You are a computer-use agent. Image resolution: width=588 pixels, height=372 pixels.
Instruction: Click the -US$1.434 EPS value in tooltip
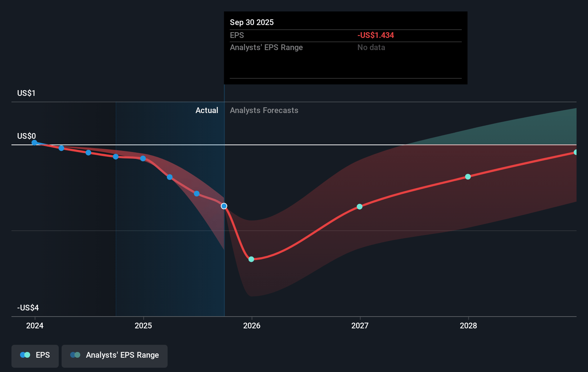[x=375, y=35]
